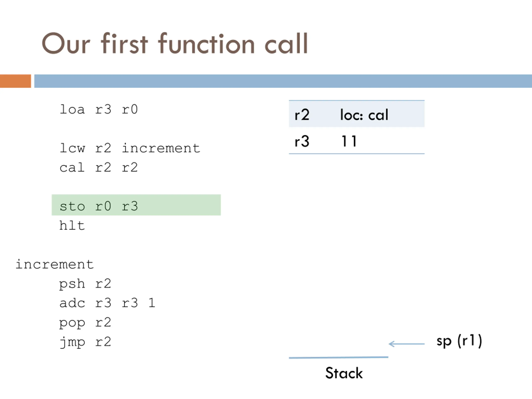Click the 'loa r3 r0' code line

pyautogui.click(x=99, y=110)
